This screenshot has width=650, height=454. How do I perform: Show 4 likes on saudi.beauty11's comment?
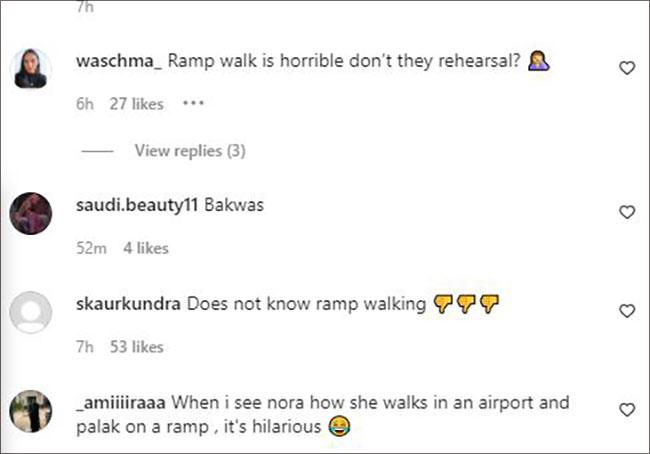coord(145,248)
